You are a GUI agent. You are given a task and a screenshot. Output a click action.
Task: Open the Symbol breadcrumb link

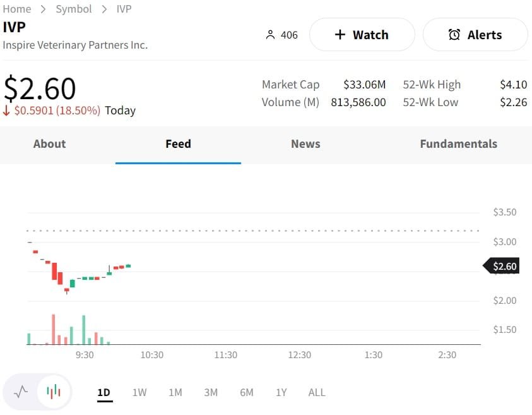point(73,9)
